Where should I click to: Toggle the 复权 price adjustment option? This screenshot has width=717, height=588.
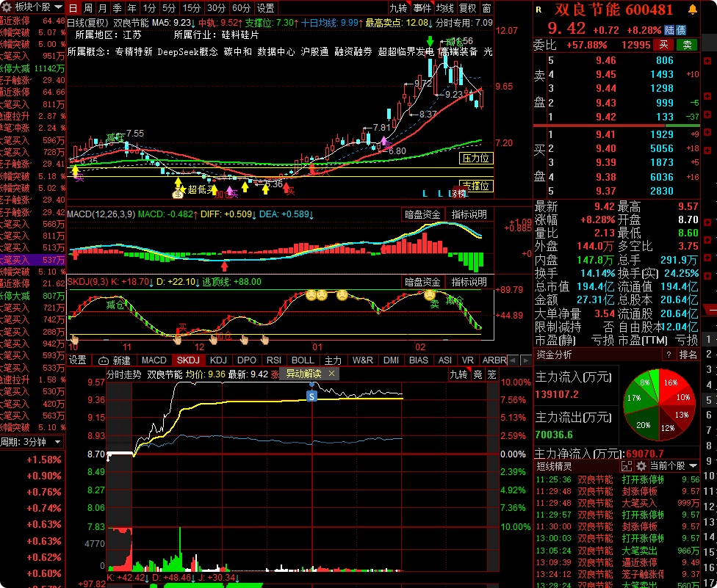point(467,8)
